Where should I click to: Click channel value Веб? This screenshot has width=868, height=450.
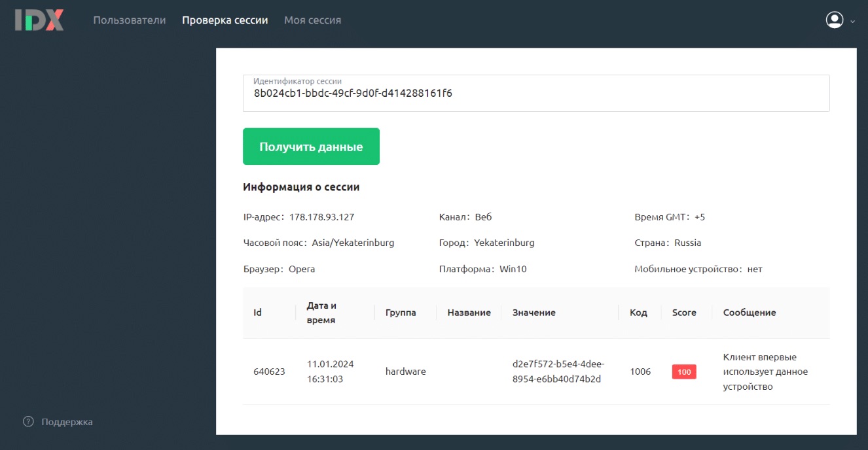[483, 217]
